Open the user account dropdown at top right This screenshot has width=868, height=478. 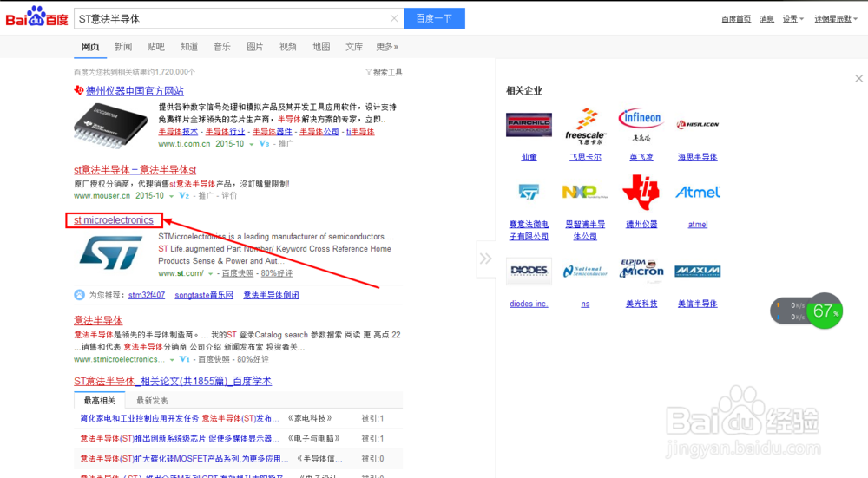click(836, 19)
